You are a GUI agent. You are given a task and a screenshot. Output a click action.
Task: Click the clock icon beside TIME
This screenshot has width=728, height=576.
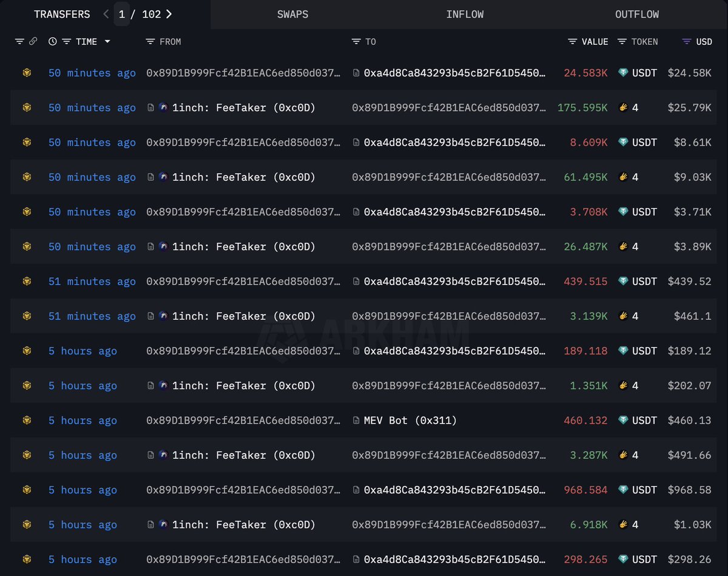[53, 42]
